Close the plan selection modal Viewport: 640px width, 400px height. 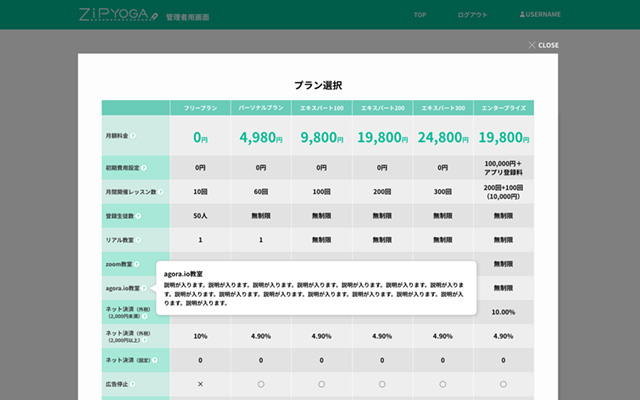click(x=544, y=45)
